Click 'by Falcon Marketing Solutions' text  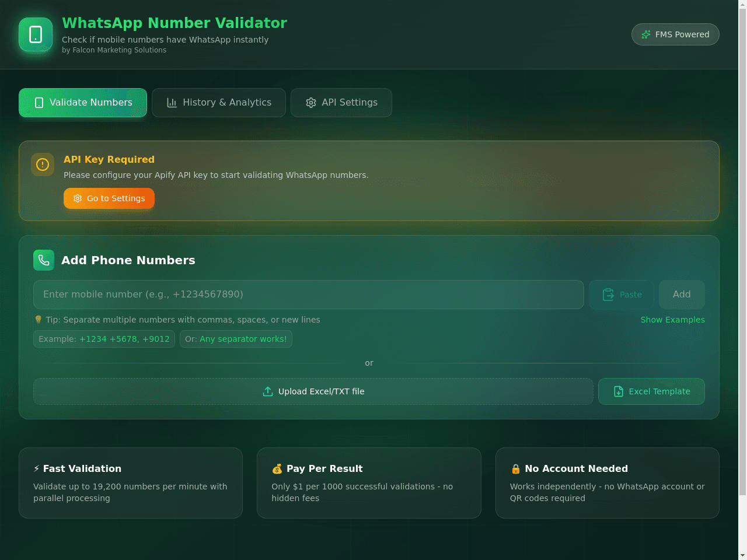(x=114, y=50)
